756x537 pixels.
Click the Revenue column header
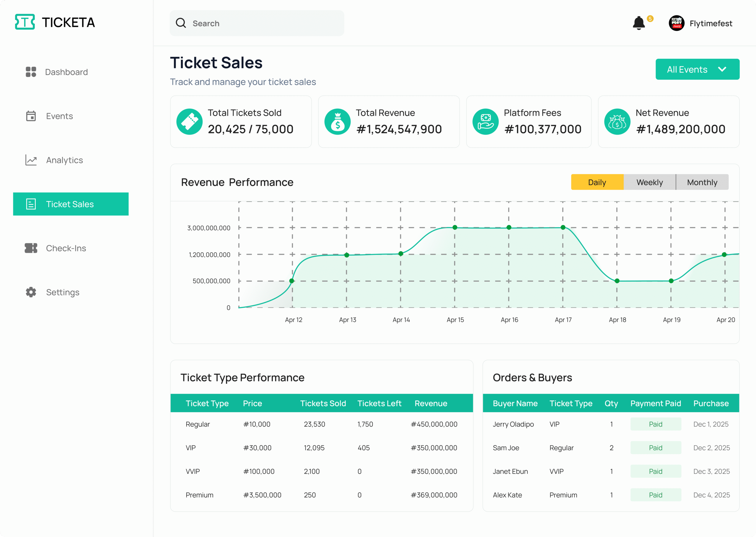[x=431, y=403]
